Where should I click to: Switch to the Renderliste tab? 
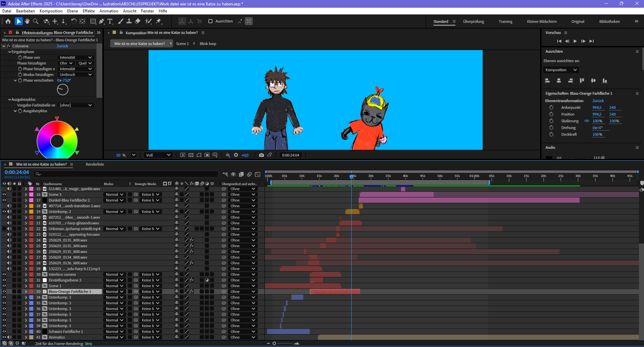[x=95, y=164]
